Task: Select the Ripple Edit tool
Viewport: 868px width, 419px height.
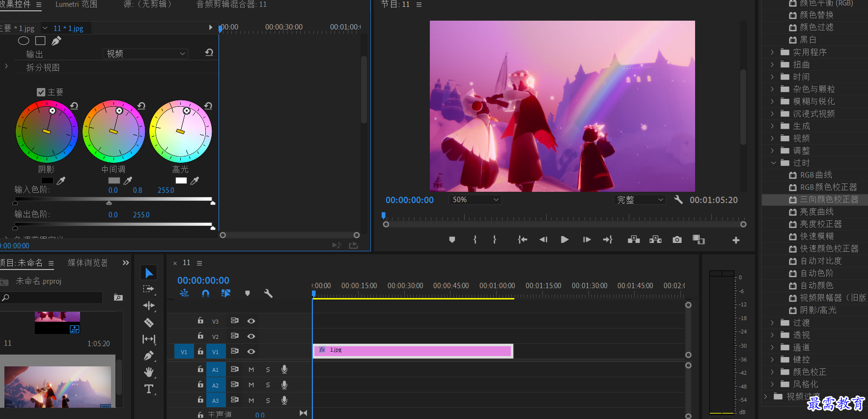Action: click(149, 305)
